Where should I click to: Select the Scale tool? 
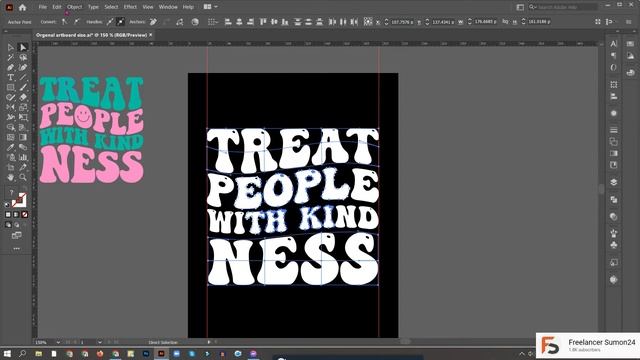point(23,107)
